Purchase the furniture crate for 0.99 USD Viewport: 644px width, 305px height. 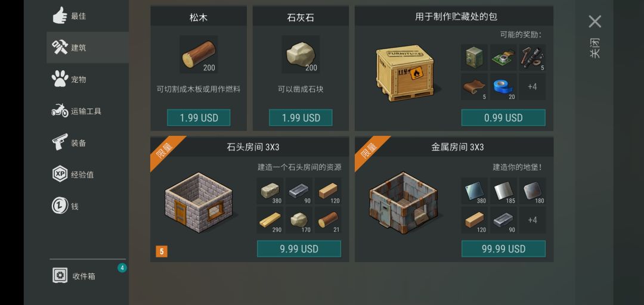[503, 118]
